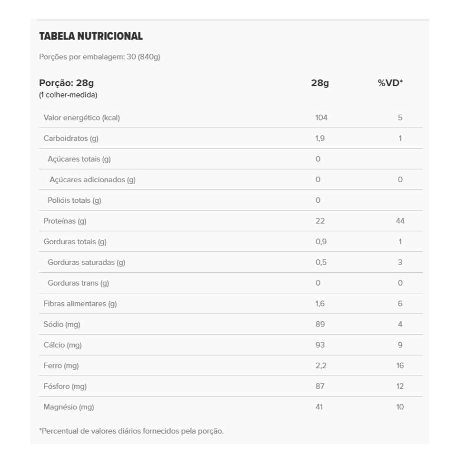Click the Carboidratos (g) row label
This screenshot has width=476, height=476.
pyautogui.click(x=71, y=139)
